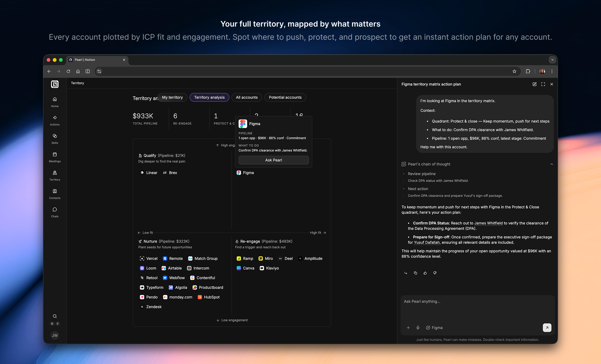
Task: Open Territory in the left sidebar
Action: (55, 175)
